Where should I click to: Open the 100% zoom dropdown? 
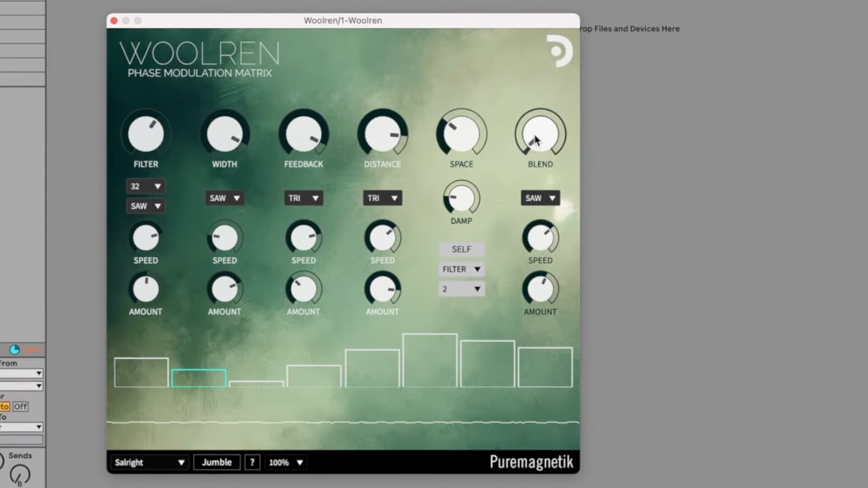(286, 462)
